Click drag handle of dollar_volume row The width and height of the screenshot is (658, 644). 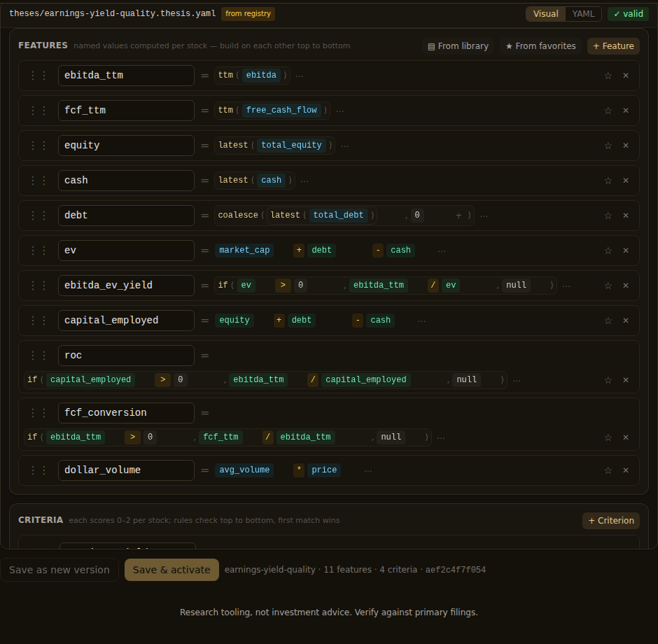38,470
